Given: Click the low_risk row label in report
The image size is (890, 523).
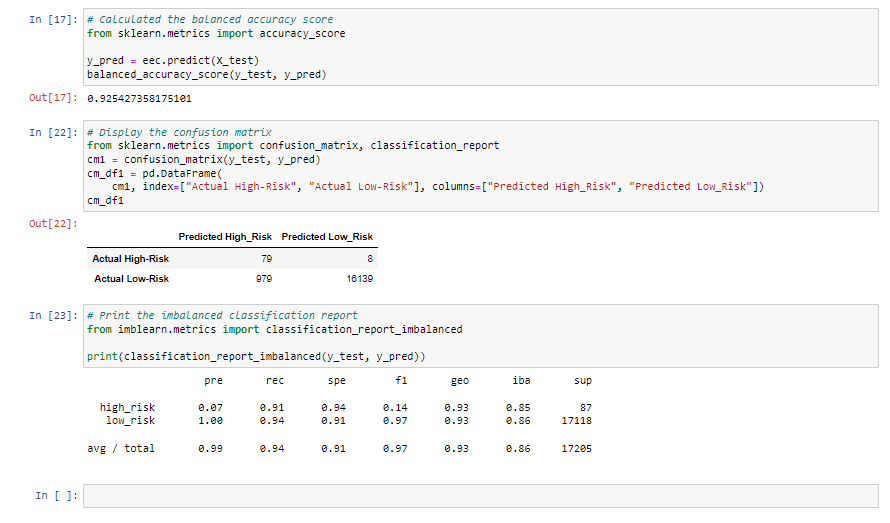Looking at the screenshot, I should point(131,420).
